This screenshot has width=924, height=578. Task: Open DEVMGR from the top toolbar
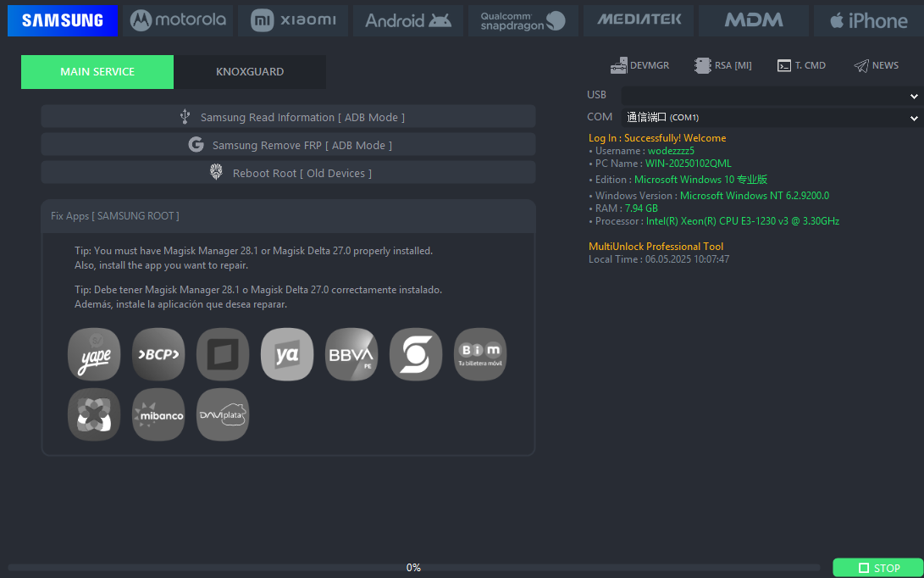point(639,64)
